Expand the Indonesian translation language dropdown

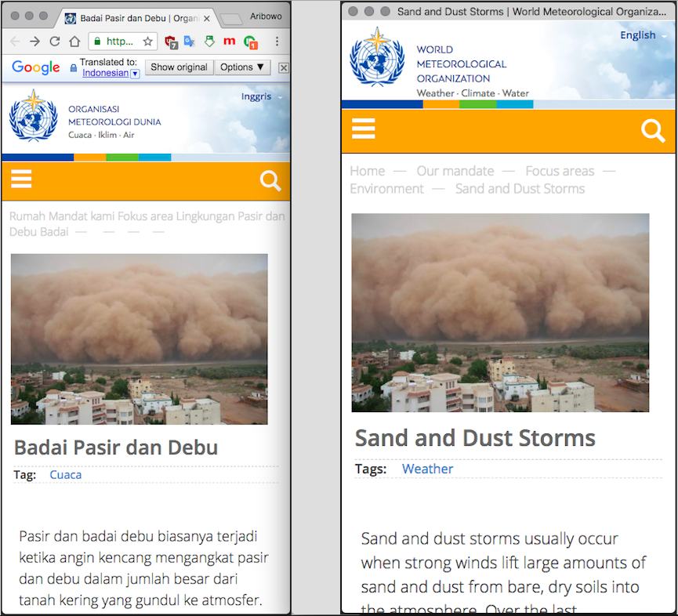click(x=135, y=73)
